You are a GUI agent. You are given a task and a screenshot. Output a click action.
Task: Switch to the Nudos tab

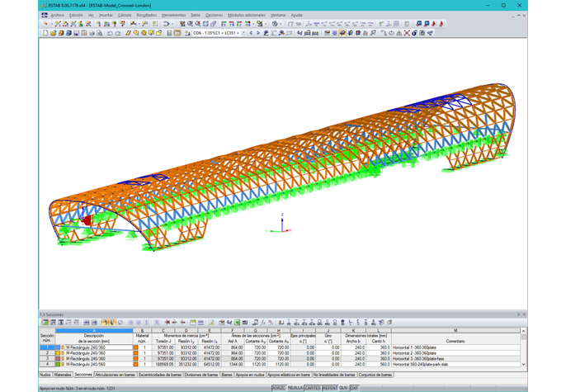(x=45, y=375)
